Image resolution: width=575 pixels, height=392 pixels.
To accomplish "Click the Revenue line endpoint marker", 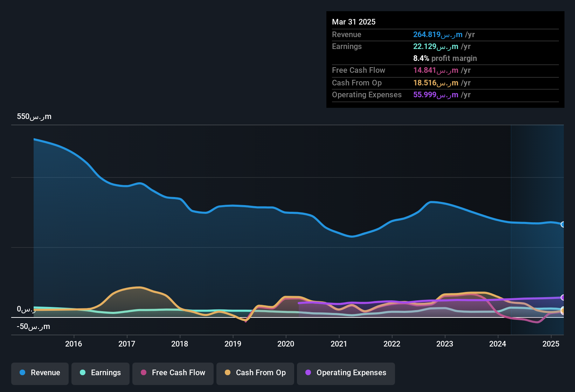I will (x=563, y=224).
